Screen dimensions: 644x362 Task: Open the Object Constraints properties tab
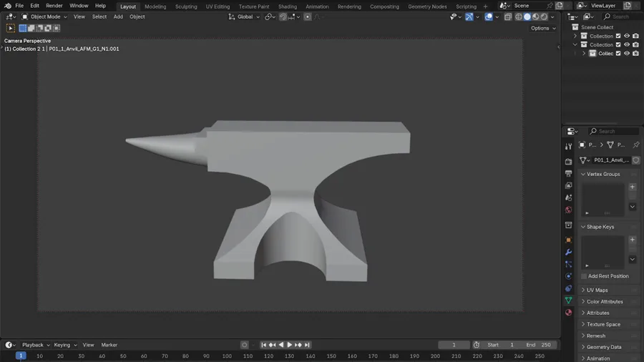pos(568,288)
